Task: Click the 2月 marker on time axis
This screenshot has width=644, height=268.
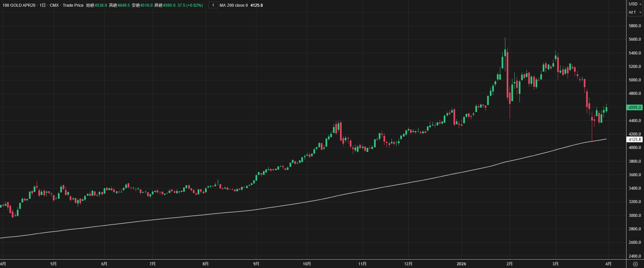Action: [510, 264]
